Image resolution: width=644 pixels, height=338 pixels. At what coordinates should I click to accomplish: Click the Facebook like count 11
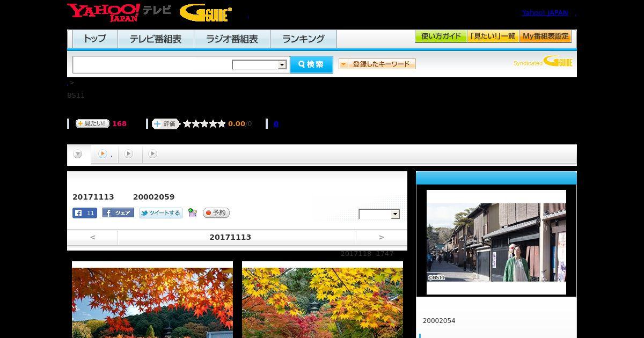point(85,213)
